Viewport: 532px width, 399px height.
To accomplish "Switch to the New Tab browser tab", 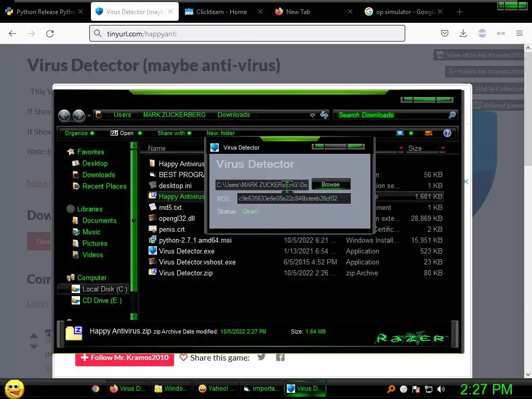I will tap(314, 12).
